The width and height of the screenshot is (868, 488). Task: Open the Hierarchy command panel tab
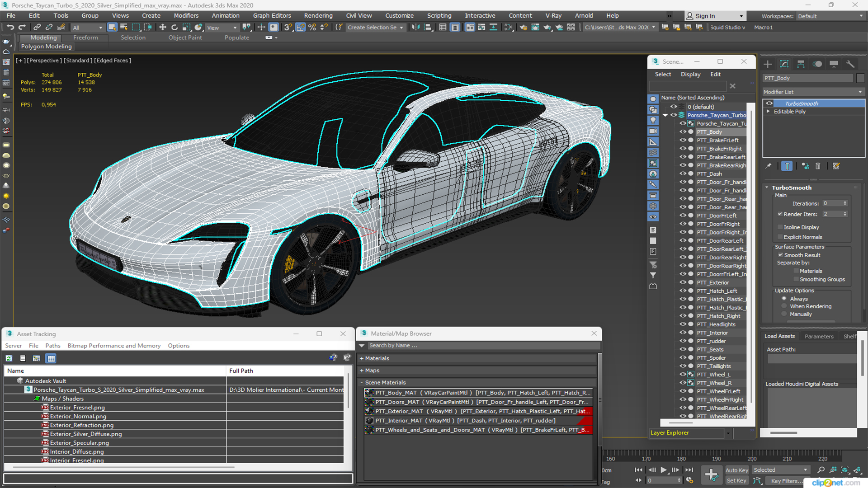pyautogui.click(x=801, y=64)
